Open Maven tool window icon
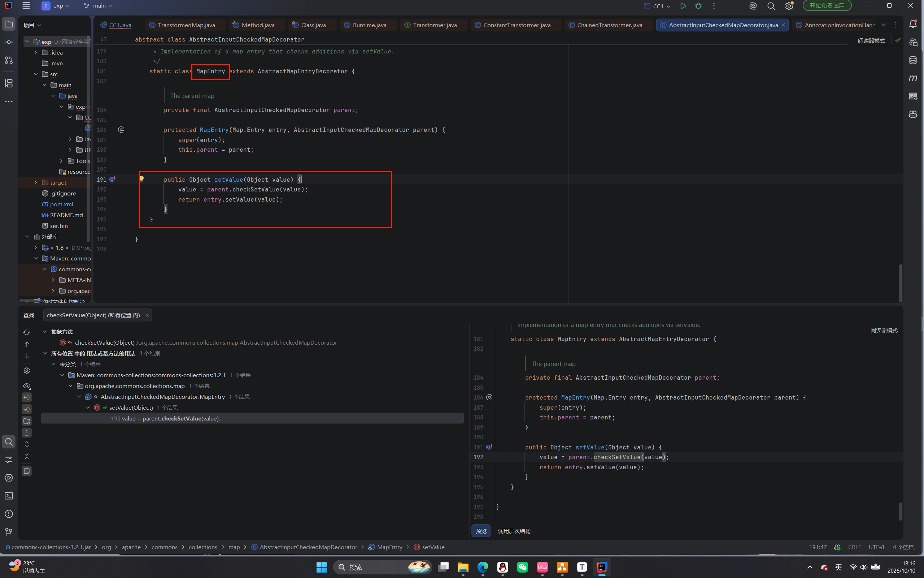 coord(913,78)
